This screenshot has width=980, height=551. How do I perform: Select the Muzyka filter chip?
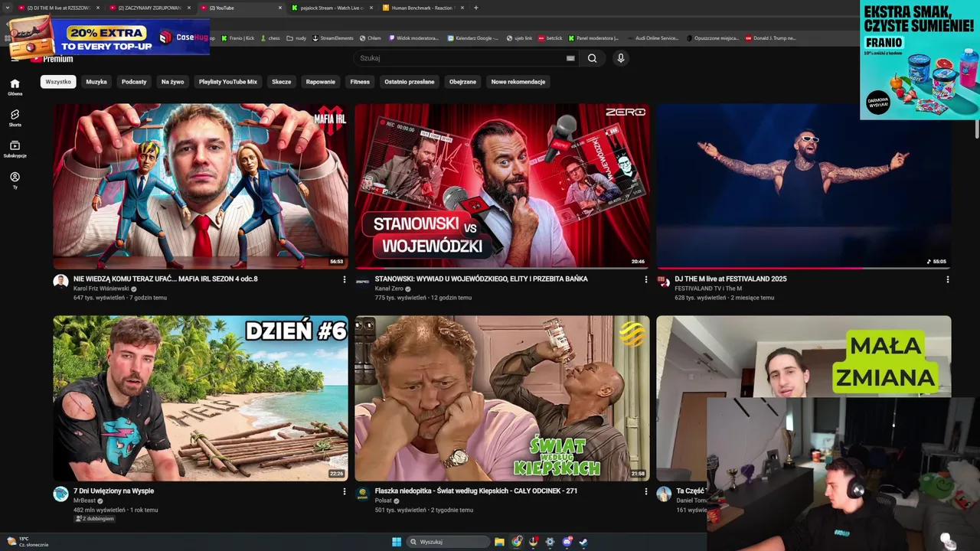96,82
